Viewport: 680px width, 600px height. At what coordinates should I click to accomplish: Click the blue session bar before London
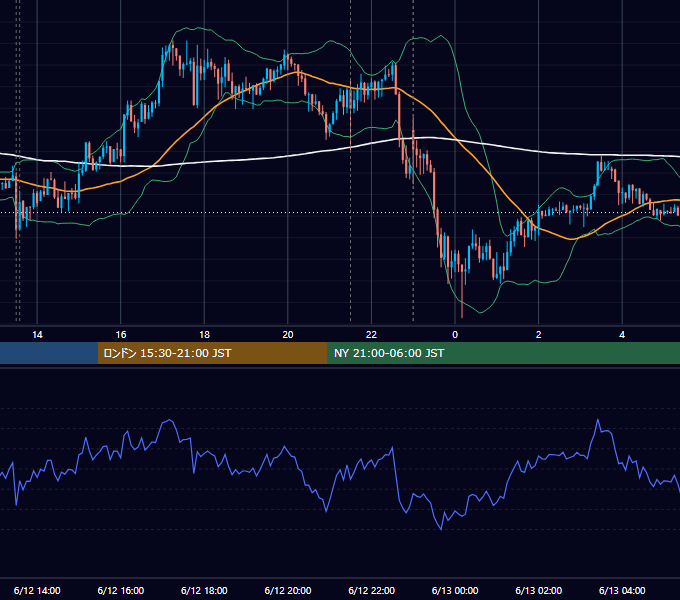point(49,353)
